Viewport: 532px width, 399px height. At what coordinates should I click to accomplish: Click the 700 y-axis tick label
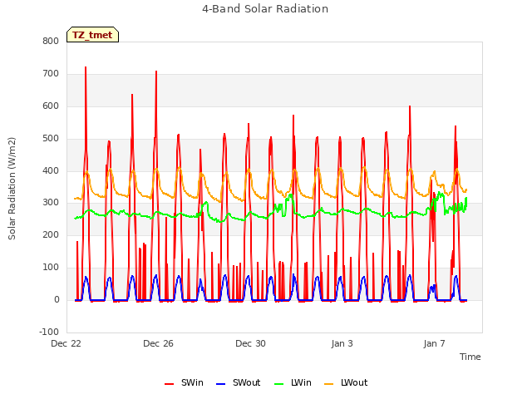51,73
